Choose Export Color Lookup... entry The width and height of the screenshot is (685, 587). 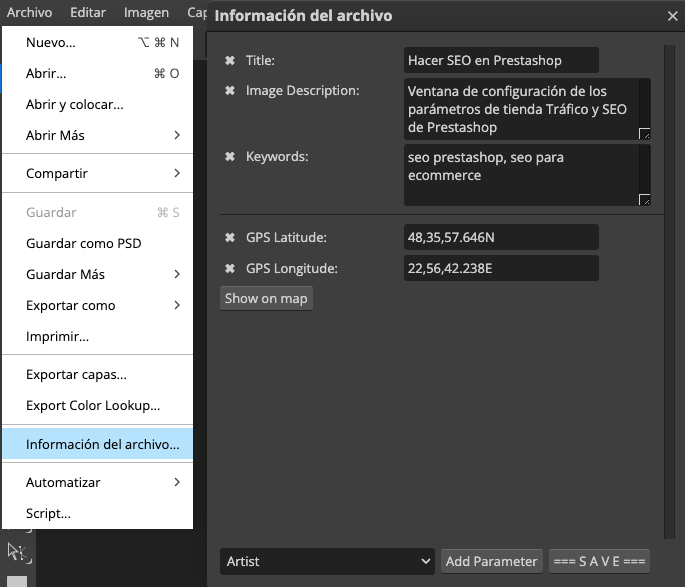click(97, 405)
